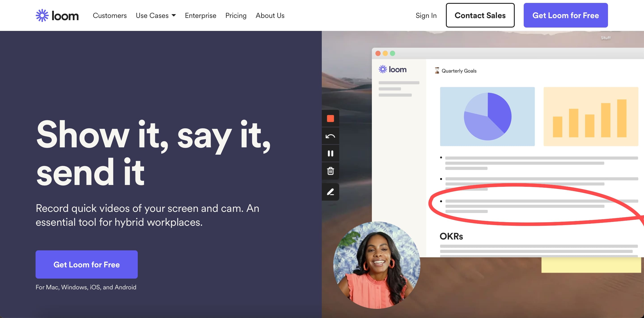Pause the recording with the pause icon

click(x=330, y=153)
